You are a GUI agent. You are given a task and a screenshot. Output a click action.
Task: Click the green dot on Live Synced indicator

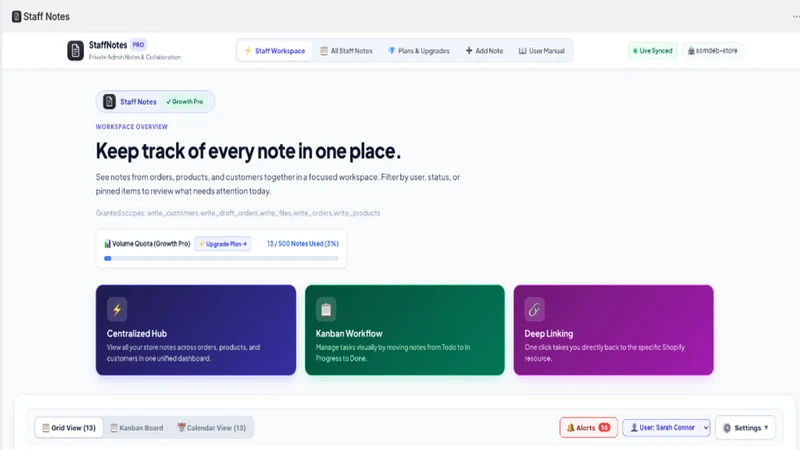click(635, 51)
